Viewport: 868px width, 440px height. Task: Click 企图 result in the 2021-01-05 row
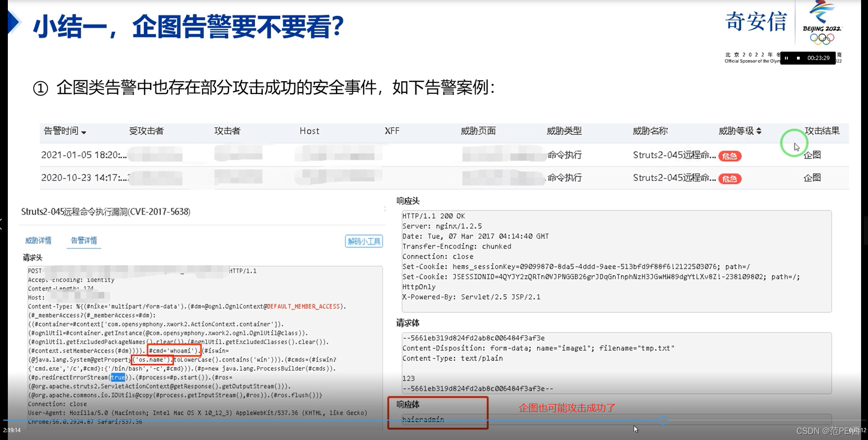pos(812,155)
